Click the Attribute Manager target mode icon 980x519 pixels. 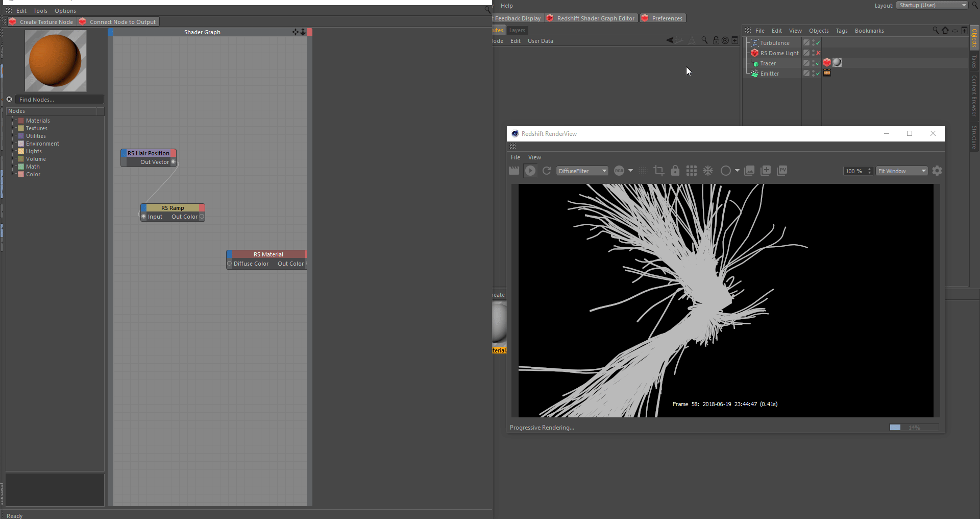pyautogui.click(x=725, y=40)
